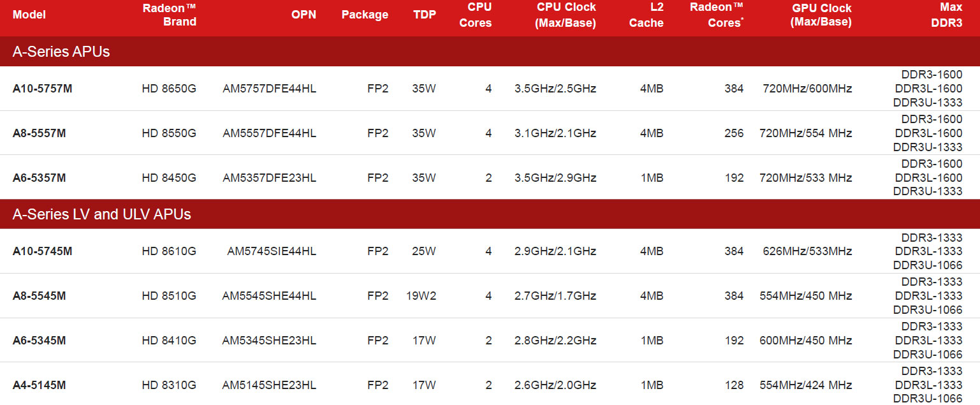The height and width of the screenshot is (405, 980).
Task: Select the A4-5145M model name
Action: (x=40, y=385)
